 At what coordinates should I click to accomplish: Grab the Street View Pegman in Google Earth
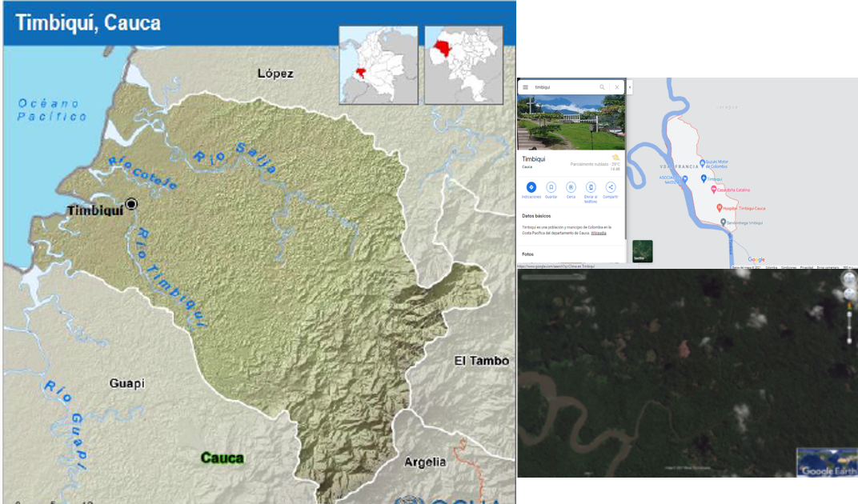[x=849, y=306]
